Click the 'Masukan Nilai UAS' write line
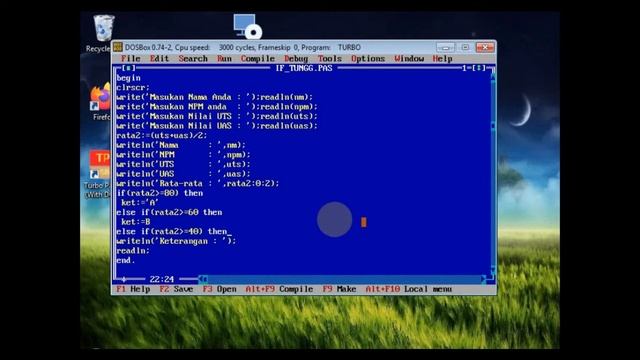 click(217, 126)
